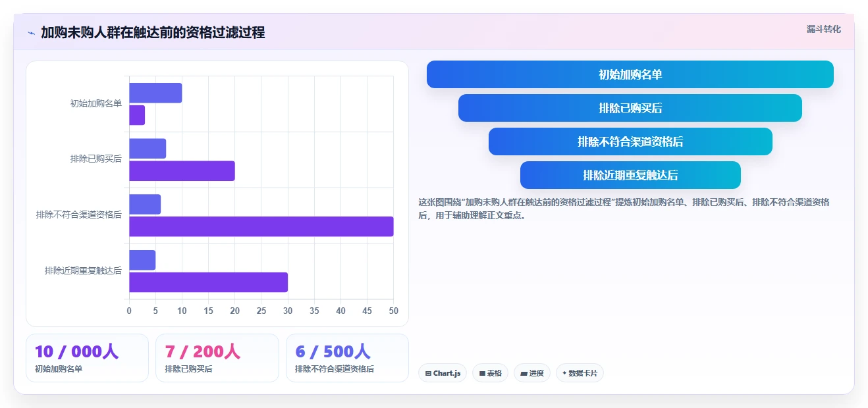Click the x-axis tick label 25
This screenshot has height=408, width=868.
[261, 311]
